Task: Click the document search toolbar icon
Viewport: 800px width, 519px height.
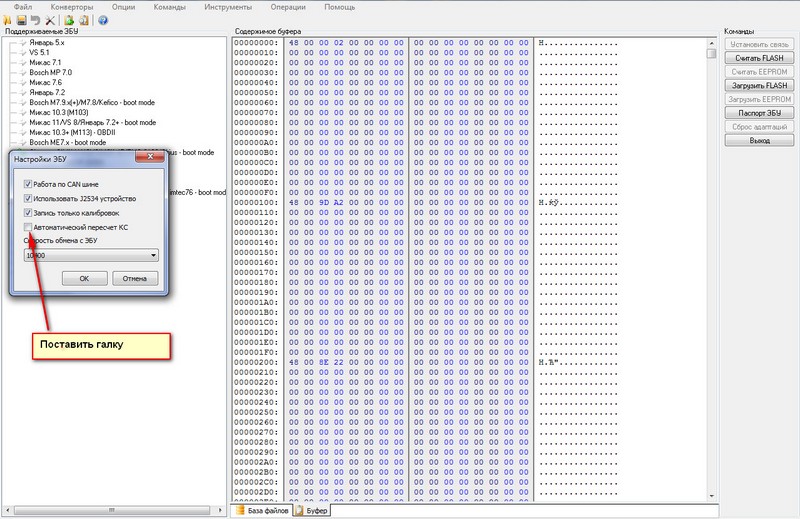Action: (84, 20)
